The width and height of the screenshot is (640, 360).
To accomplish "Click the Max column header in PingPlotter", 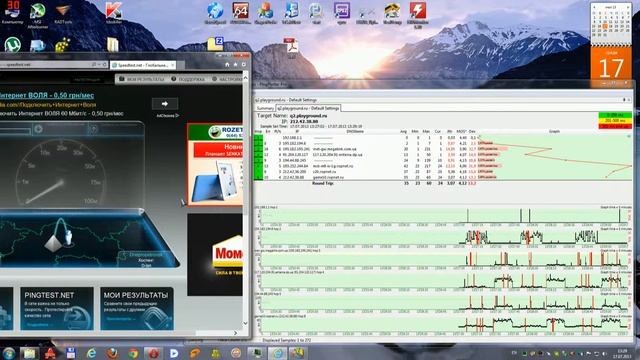I will [426, 131].
